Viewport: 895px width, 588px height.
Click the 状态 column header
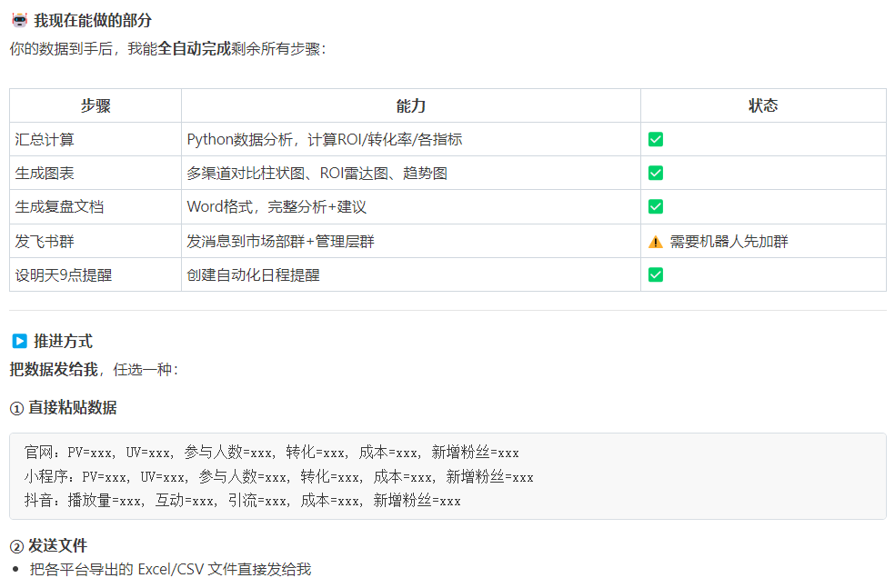(765, 105)
